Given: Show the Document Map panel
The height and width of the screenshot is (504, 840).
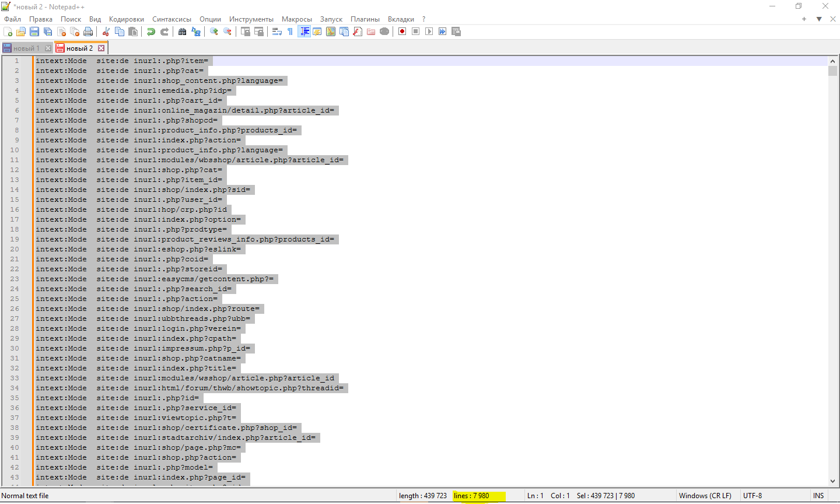Looking at the screenshot, I should pyautogui.click(x=331, y=32).
